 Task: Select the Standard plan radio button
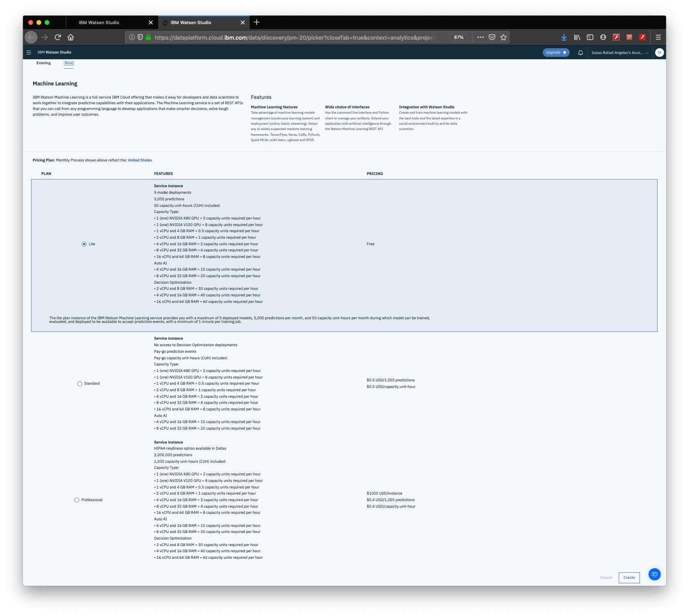coord(80,384)
